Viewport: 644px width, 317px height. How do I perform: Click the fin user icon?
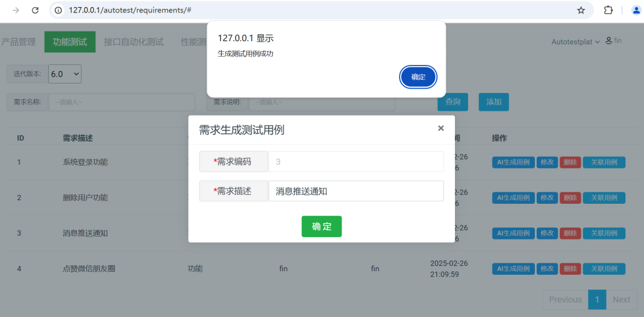[609, 41]
